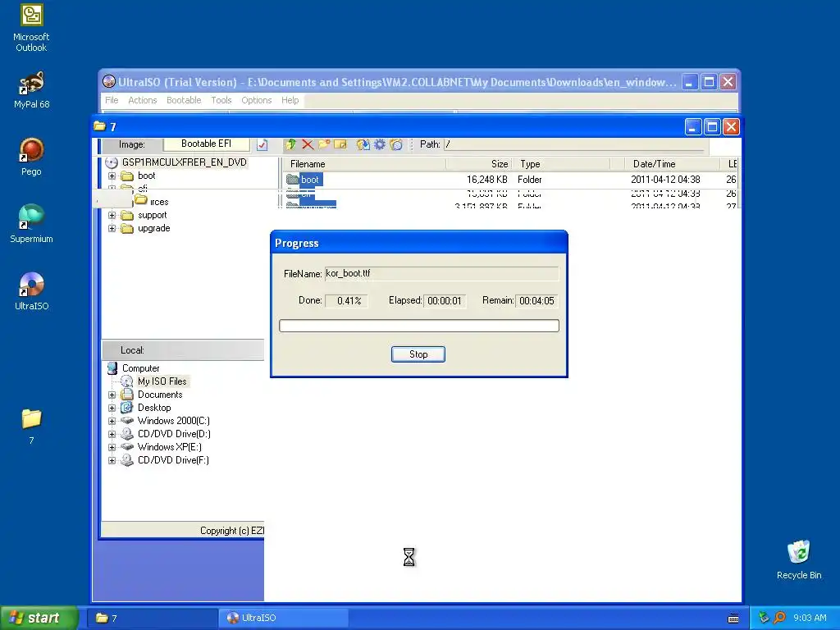This screenshot has height=630, width=840.
Task: Click the red X delete icon
Action: point(308,144)
